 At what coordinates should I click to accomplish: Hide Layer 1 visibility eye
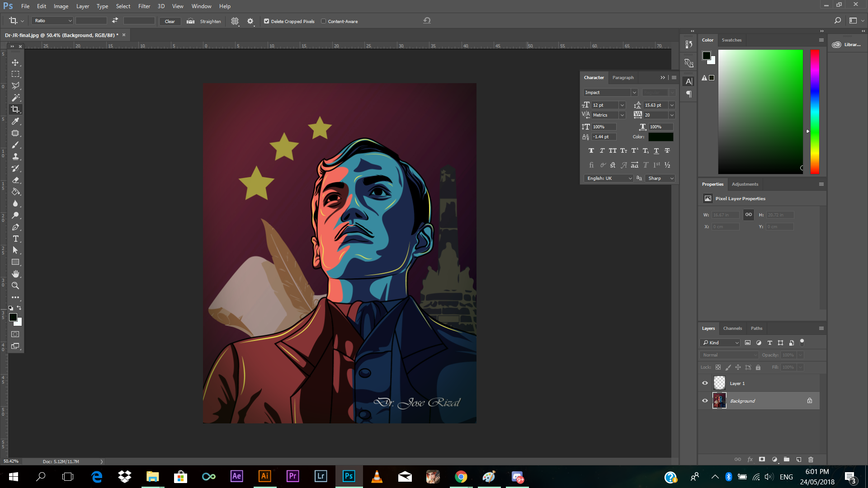coord(705,383)
